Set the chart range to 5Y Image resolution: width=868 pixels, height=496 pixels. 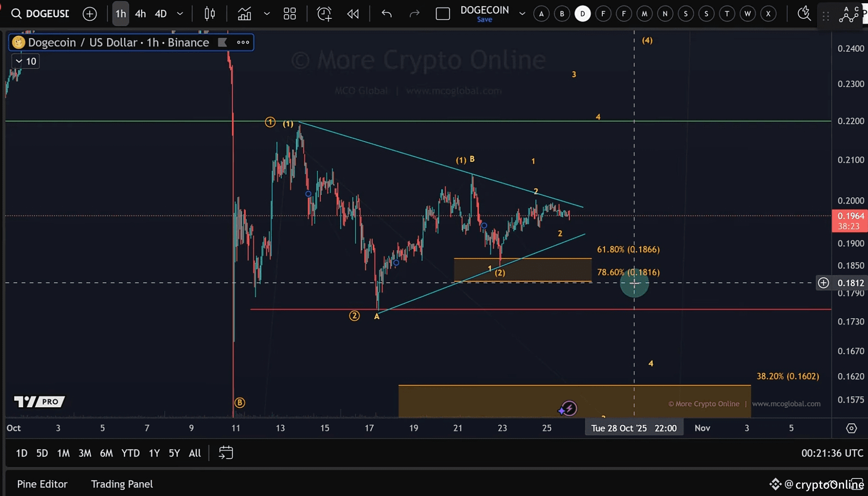coord(174,453)
